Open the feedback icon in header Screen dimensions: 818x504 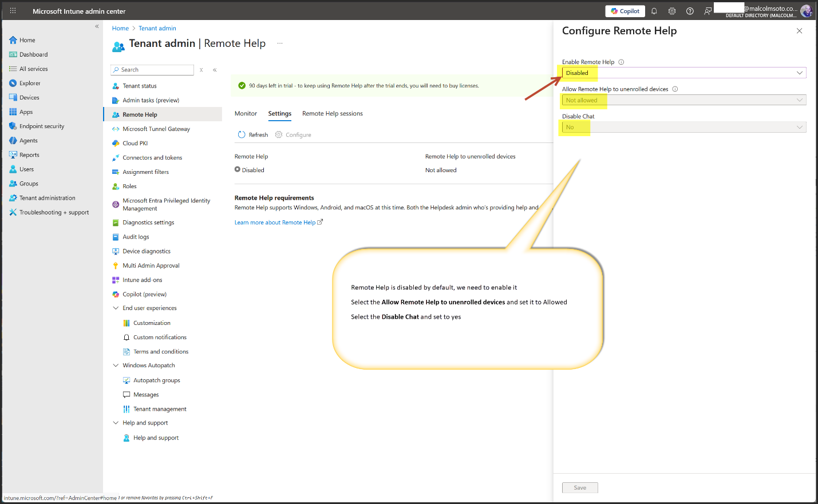tap(708, 11)
